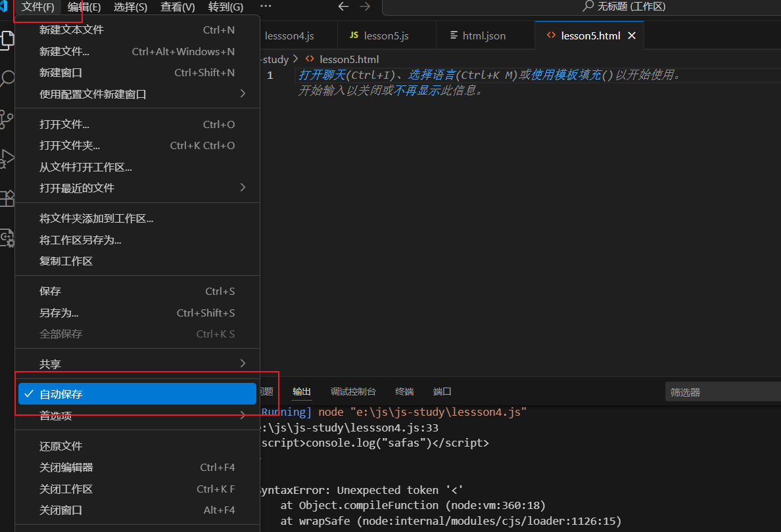Viewport: 781px width, 532px height.
Task: Choose 打开文件... menu entry
Action: pos(137,124)
